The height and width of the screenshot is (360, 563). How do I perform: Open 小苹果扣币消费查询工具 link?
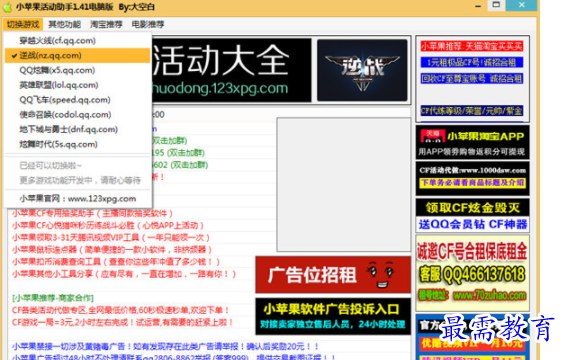pyautogui.click(x=116, y=262)
